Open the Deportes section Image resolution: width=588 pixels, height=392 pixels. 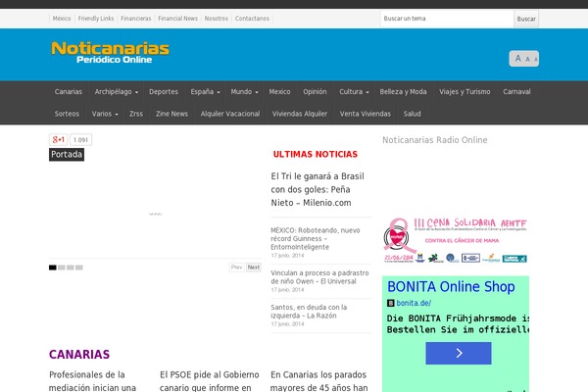(x=164, y=91)
